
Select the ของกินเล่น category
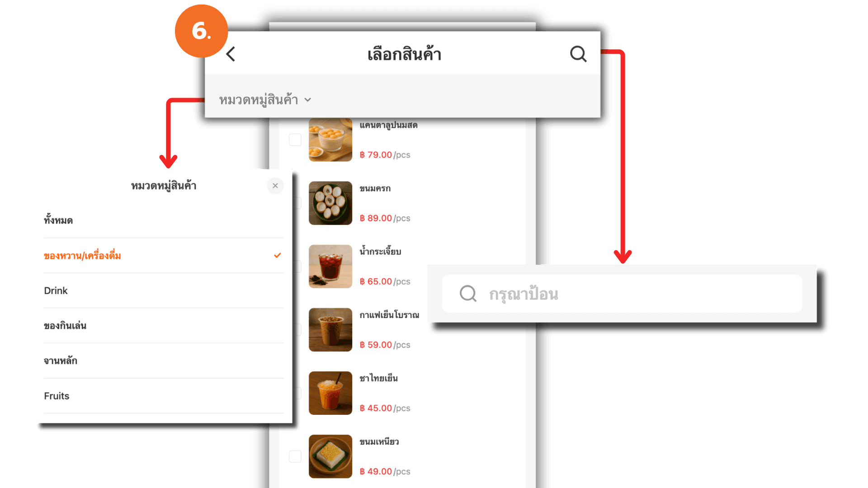tap(164, 326)
